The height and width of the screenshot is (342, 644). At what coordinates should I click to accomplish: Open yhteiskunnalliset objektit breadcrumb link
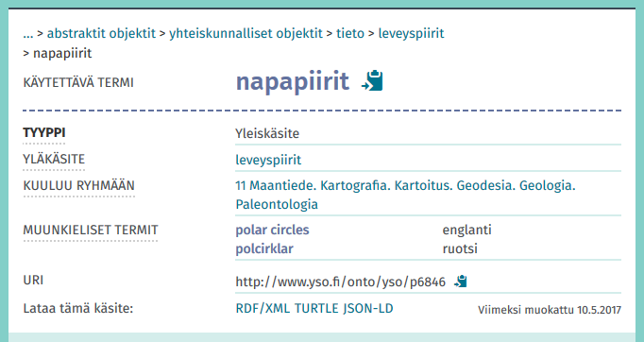(x=246, y=33)
